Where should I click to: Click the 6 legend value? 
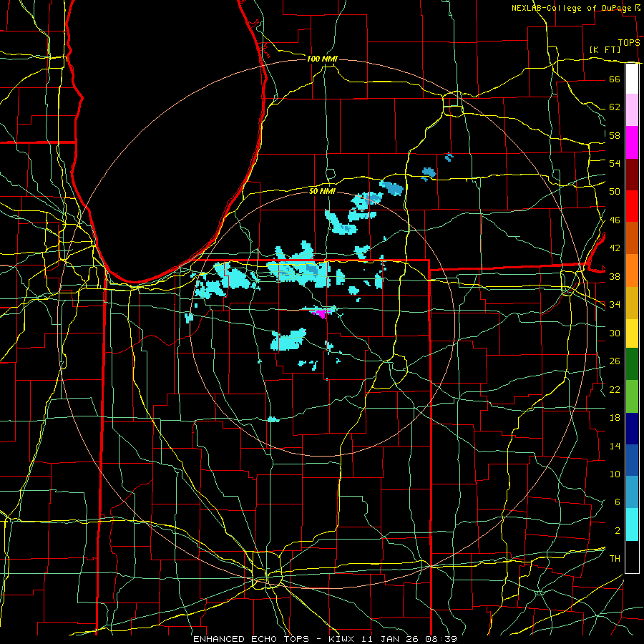coord(617,502)
